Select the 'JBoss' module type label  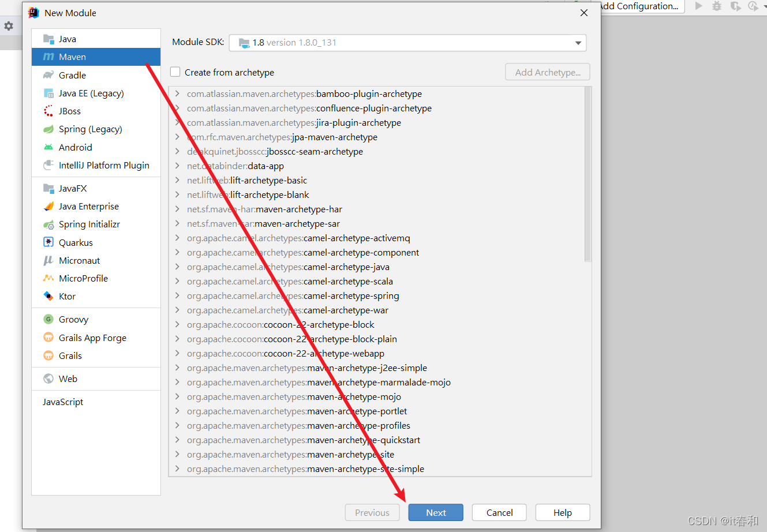pyautogui.click(x=70, y=111)
